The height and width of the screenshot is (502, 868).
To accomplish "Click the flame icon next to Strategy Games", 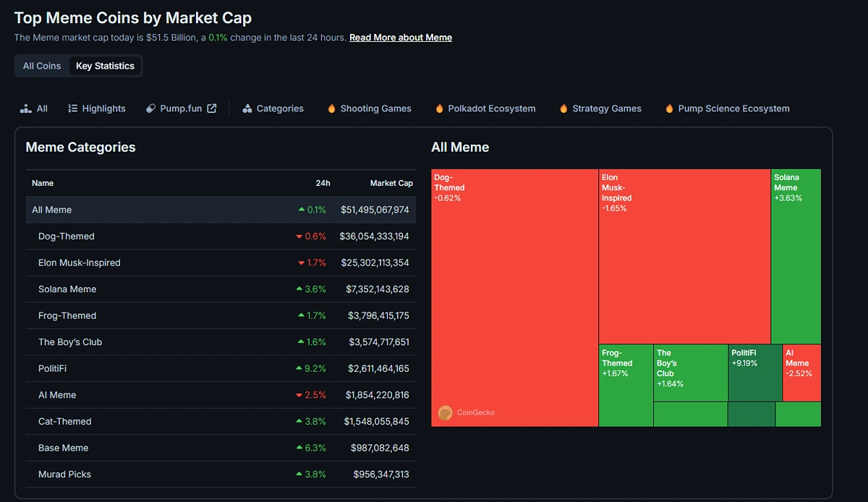I will tap(563, 108).
